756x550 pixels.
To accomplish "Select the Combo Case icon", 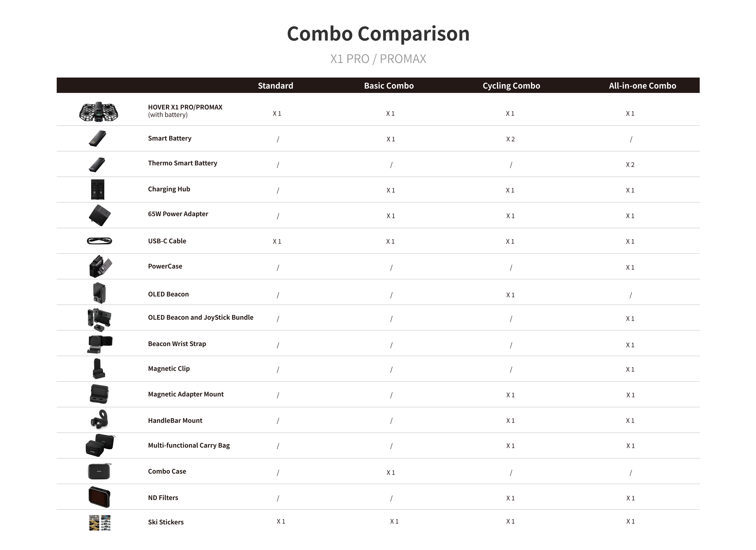I will coord(99,471).
